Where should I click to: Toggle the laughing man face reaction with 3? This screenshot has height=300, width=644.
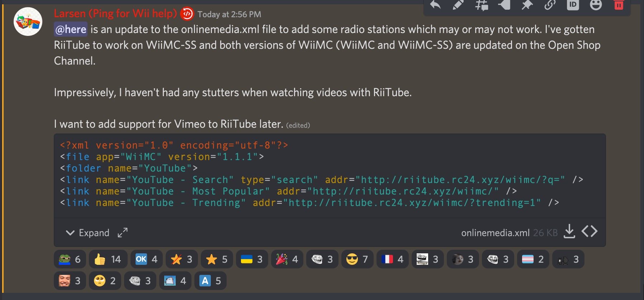(x=70, y=281)
